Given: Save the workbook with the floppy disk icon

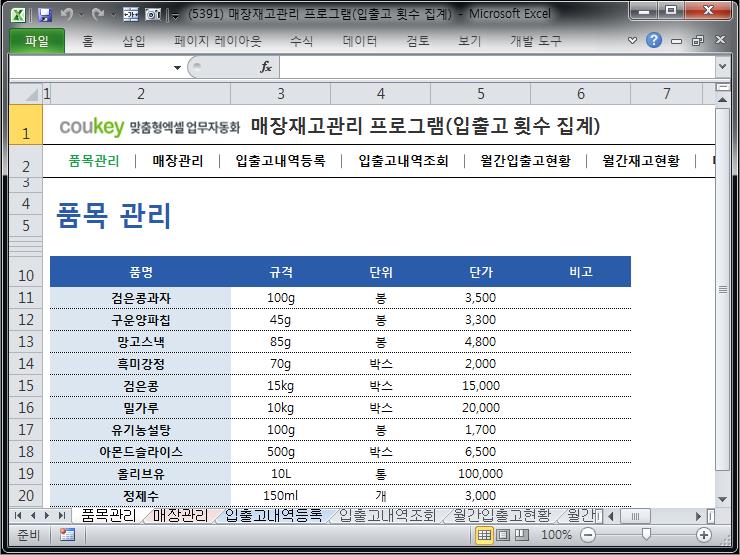Looking at the screenshot, I should pos(44,15).
